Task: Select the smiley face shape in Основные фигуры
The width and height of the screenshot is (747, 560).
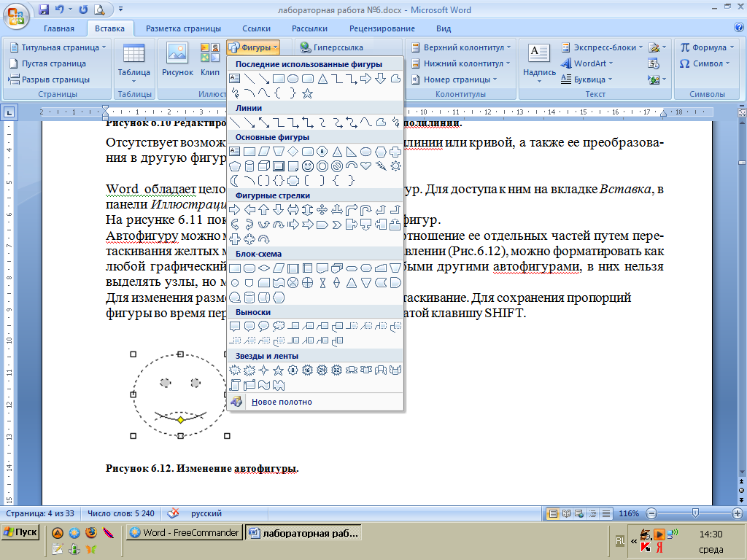Action: [308, 166]
